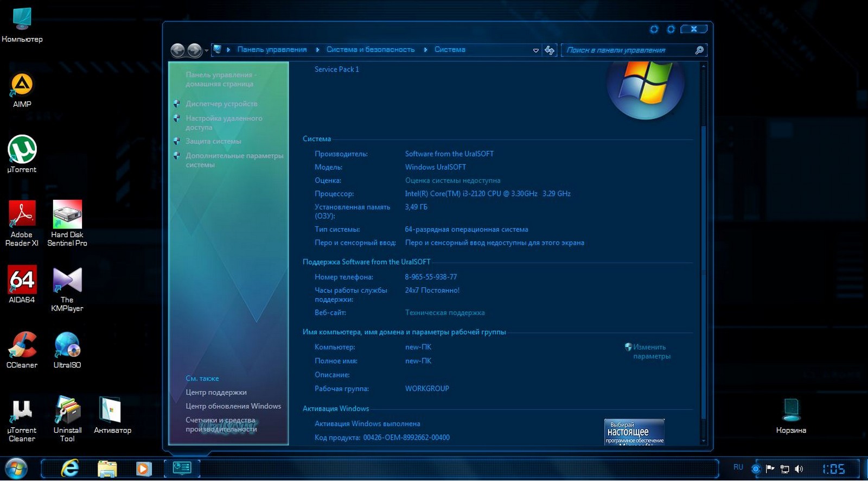Viewport: 868px width, 481px height.
Task: Click the product key 00426-OEM-8992662-00400
Action: (406, 438)
